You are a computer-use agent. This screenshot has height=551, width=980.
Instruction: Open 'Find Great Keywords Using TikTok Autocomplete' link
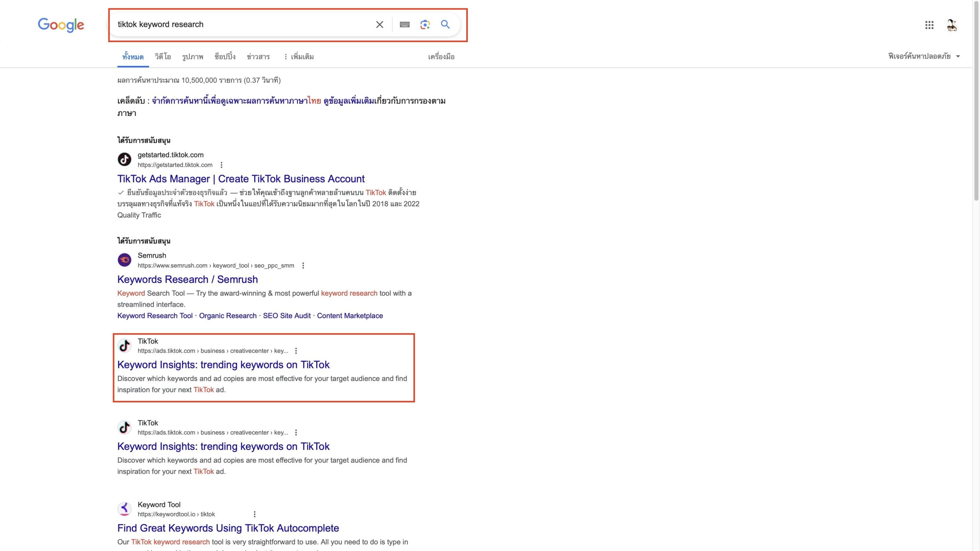pyautogui.click(x=228, y=528)
